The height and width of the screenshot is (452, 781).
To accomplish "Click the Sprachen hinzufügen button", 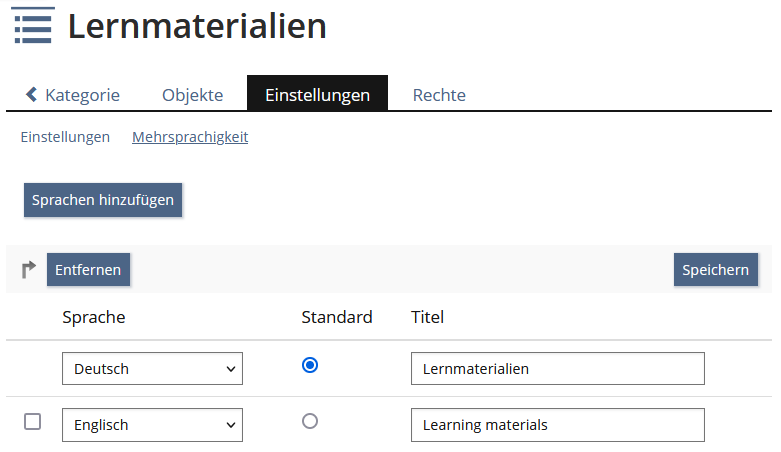I will coord(103,200).
